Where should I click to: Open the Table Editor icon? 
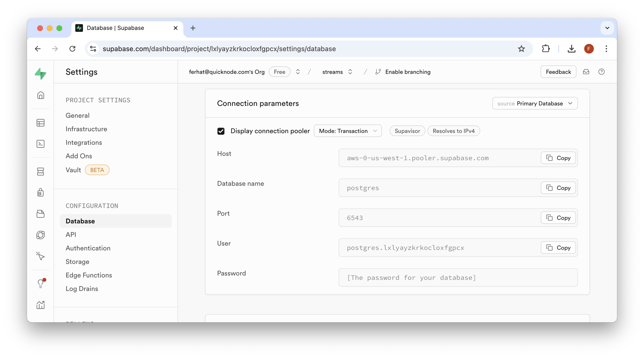point(41,123)
